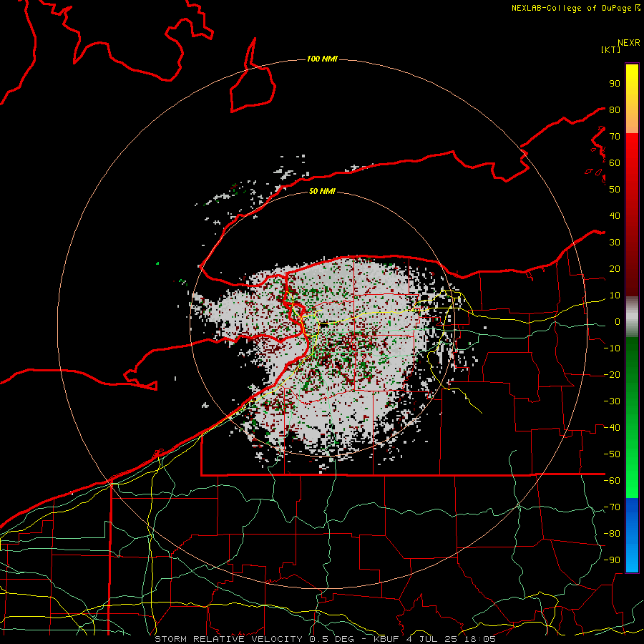Click the -80 value on velocity scale

612,534
